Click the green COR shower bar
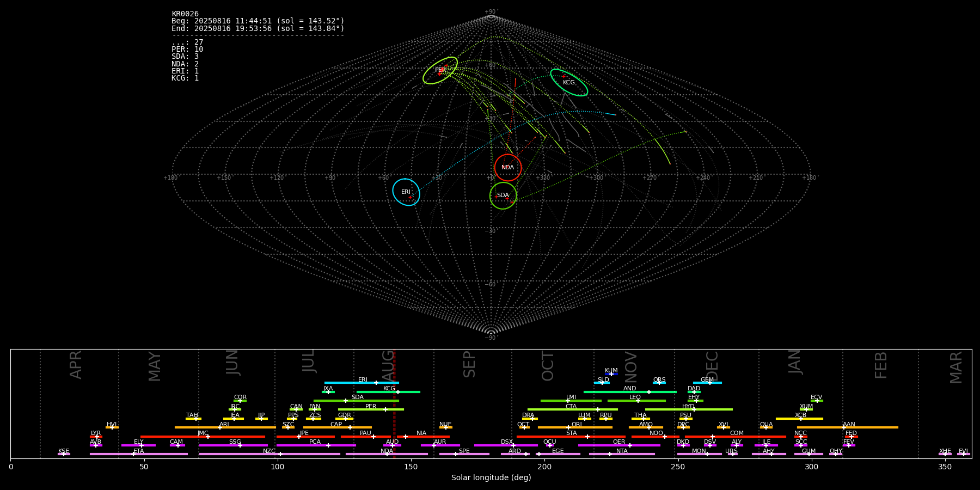 [x=240, y=401]
